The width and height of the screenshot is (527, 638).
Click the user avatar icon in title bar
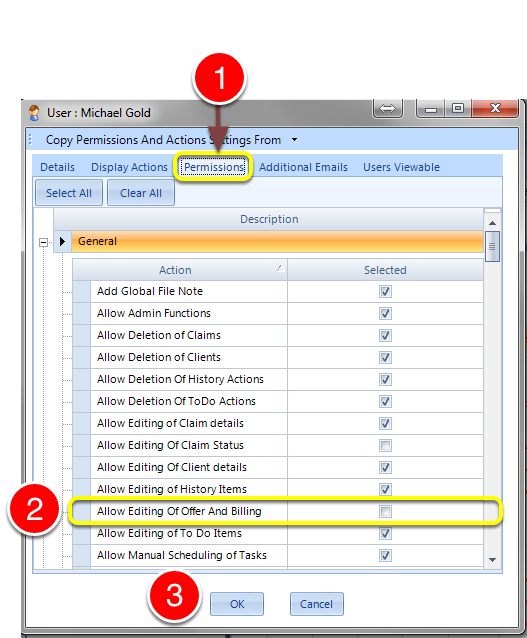(34, 113)
